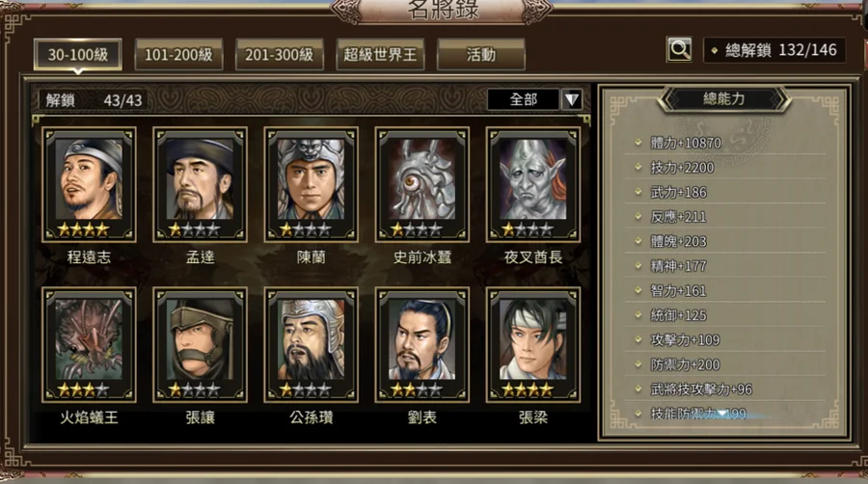
Task: Open the 張讓 masked general card
Action: pyautogui.click(x=200, y=344)
